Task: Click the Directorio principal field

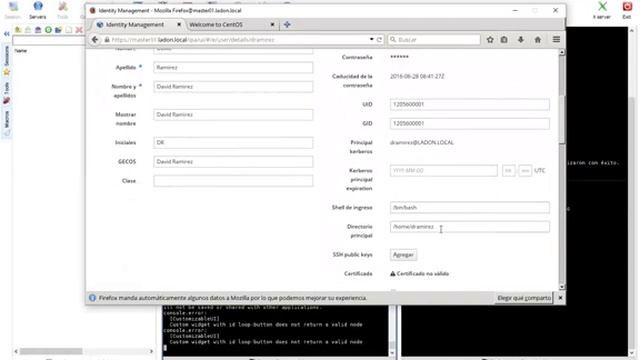Action: [469, 227]
